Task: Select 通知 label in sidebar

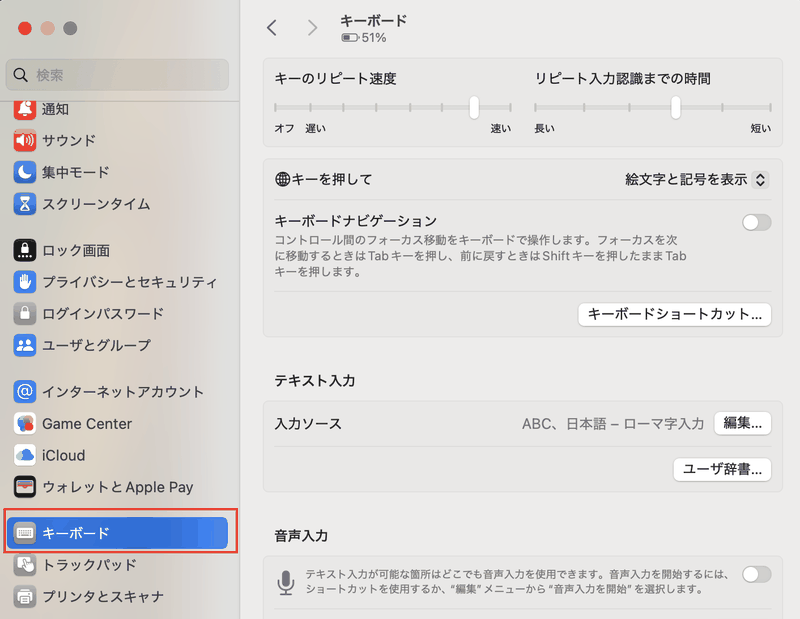Action: tap(55, 109)
